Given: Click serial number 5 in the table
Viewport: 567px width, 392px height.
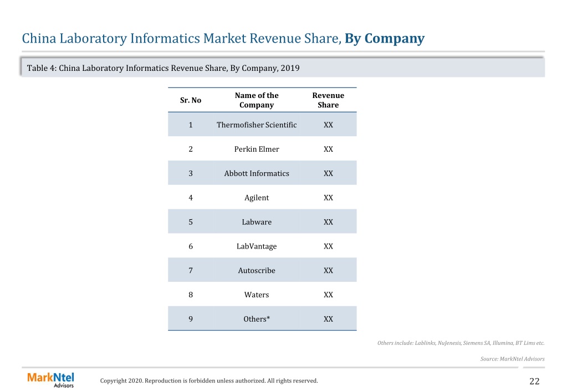Looking at the screenshot, I should [x=191, y=222].
